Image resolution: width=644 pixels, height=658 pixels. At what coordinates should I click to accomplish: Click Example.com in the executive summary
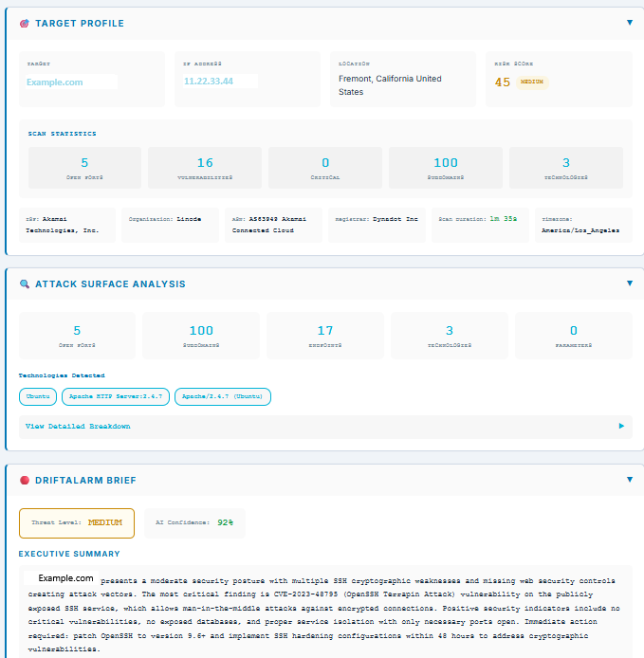65,578
